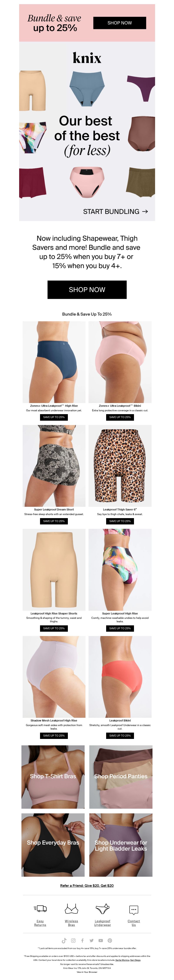The image size is (174, 980).
Task: Open Santa Monica store location link
Action: tap(122, 960)
